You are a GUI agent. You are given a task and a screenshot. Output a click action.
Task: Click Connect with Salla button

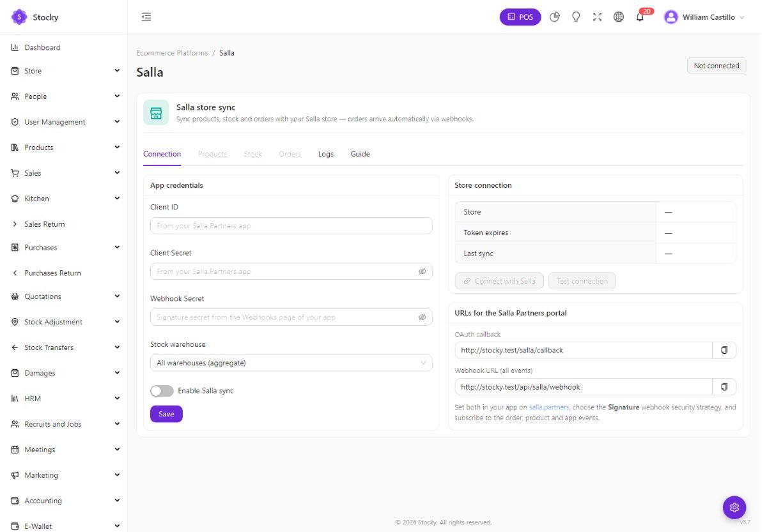tap(499, 281)
